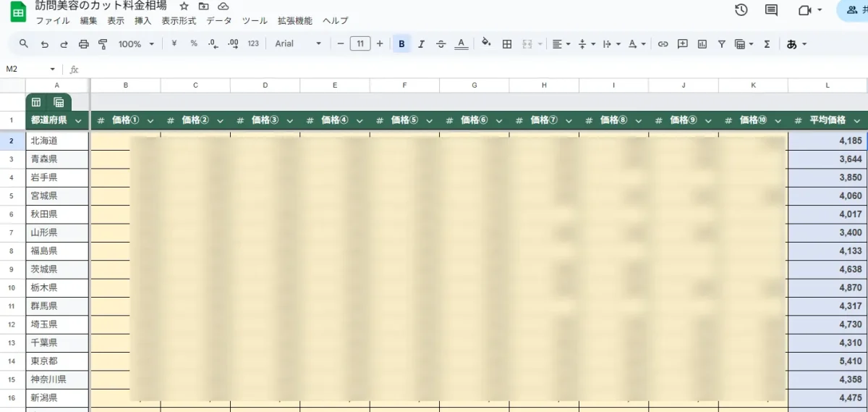Select the 東京都 cell
868x412 pixels.
tap(57, 361)
